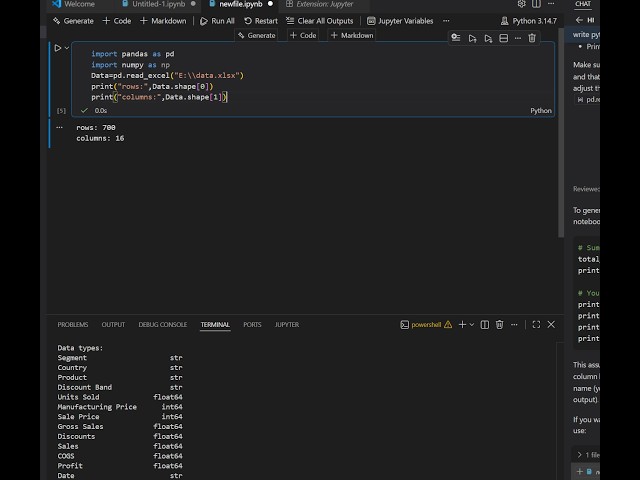Open the Welcome tab
The height and width of the screenshot is (480, 640).
73,4
